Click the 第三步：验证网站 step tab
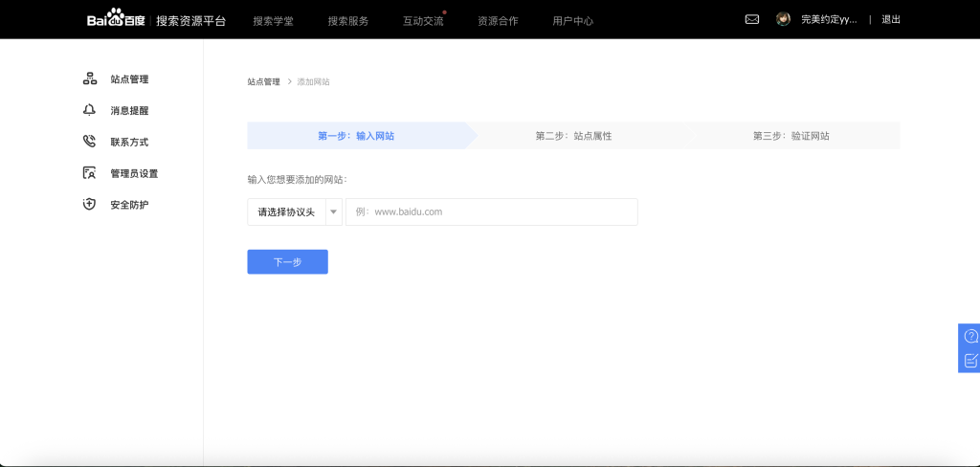Screen dimensions: 980x467 coord(791,136)
